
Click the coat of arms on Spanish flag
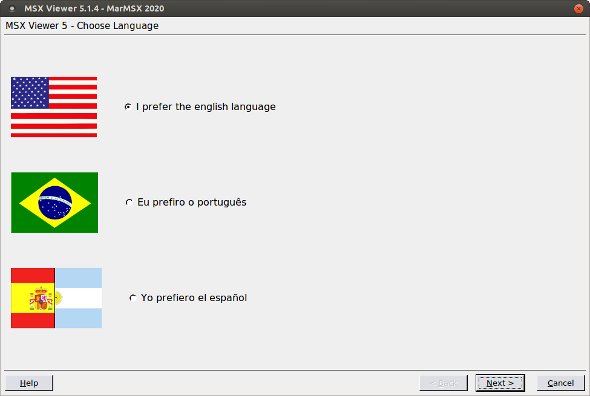41,299
